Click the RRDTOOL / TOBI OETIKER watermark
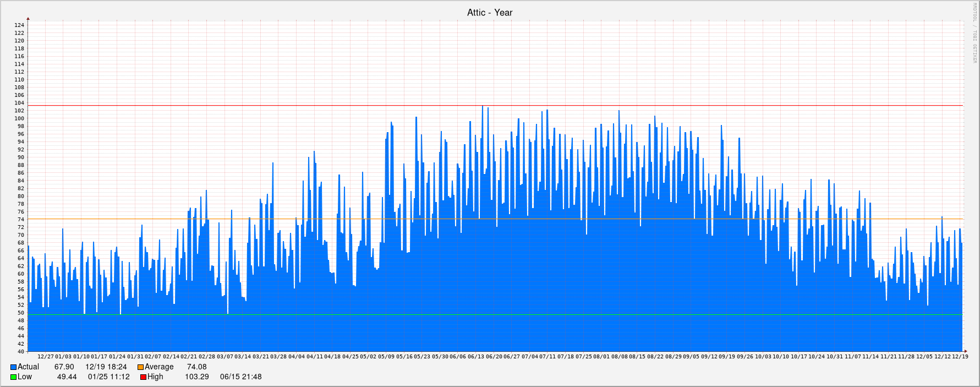The image size is (980, 387). [x=974, y=33]
